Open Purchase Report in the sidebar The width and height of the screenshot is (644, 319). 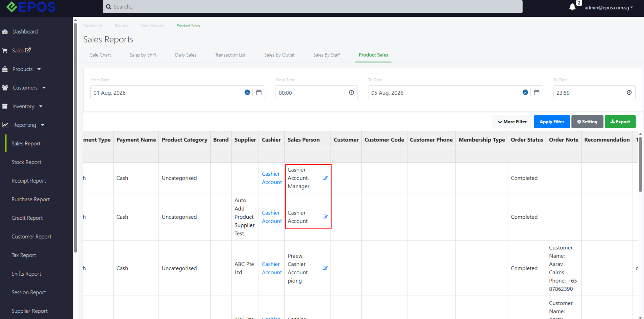pyautogui.click(x=31, y=199)
